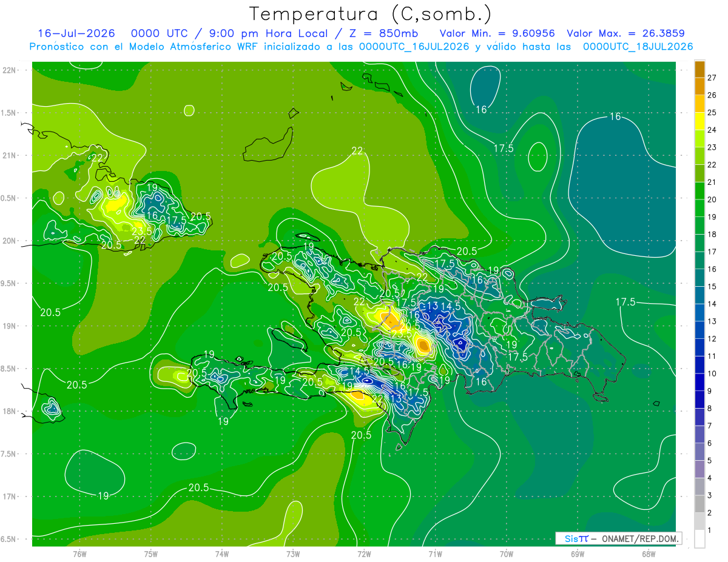
Task: Click the 20N latitude axis label
Action: pyautogui.click(x=10, y=241)
